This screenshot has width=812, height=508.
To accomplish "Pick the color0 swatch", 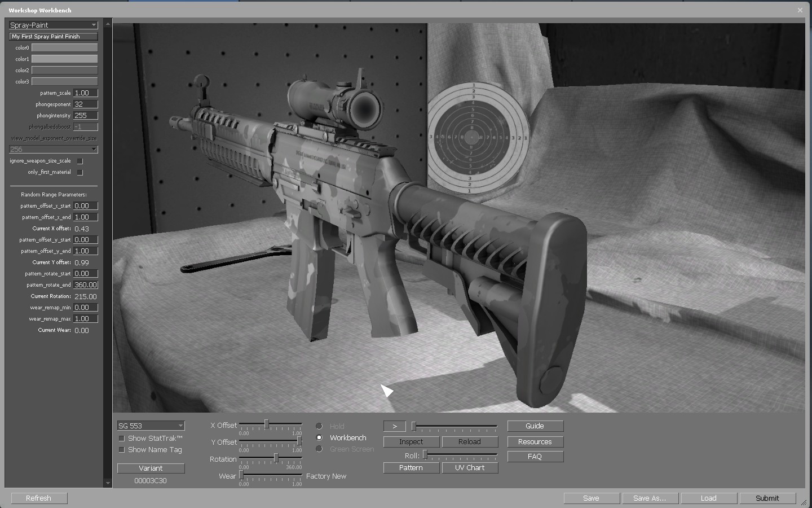I will (x=64, y=48).
